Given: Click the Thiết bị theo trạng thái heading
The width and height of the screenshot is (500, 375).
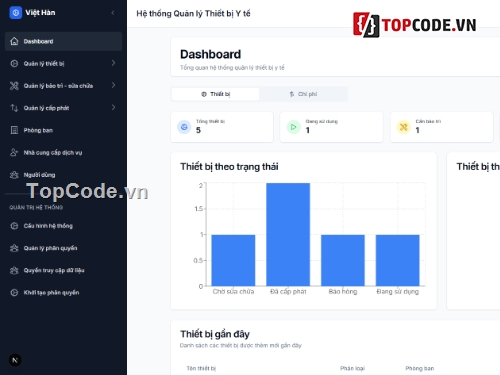Looking at the screenshot, I should point(229,167).
